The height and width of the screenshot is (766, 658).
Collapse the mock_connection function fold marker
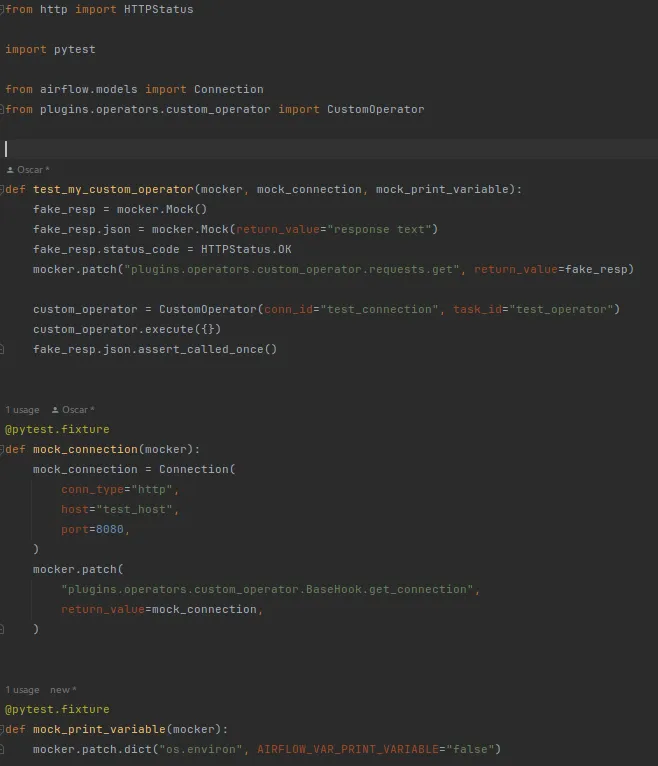(2, 449)
